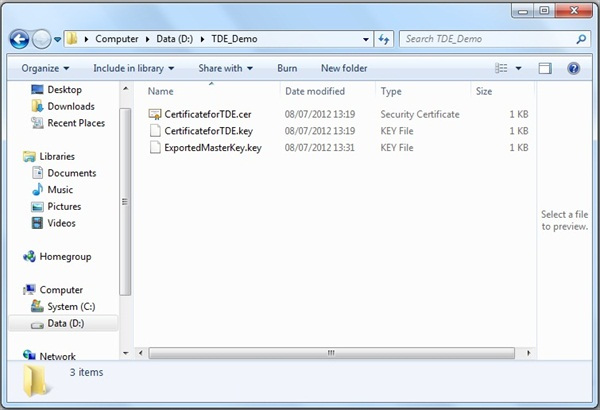Open Recent Places in navigation pane
Image resolution: width=600 pixels, height=410 pixels.
(76, 123)
